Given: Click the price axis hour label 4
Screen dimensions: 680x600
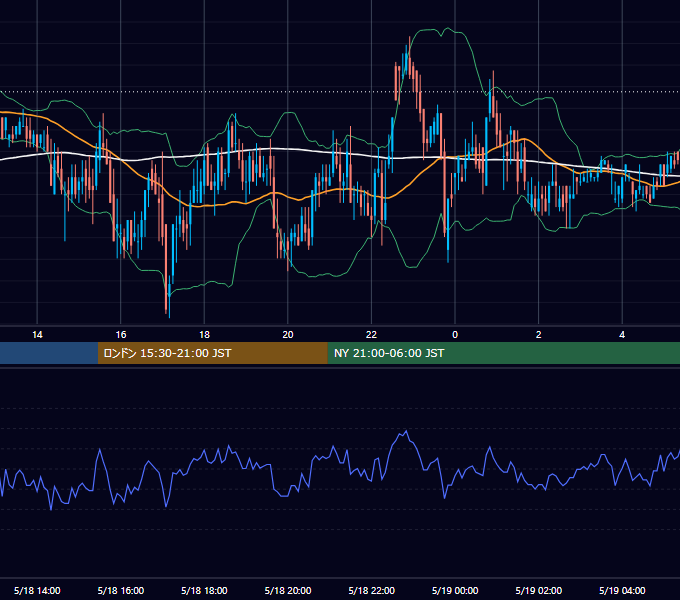Looking at the screenshot, I should tap(622, 335).
